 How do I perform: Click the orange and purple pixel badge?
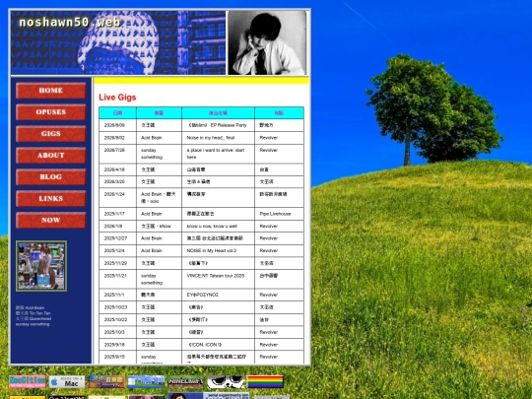point(106,382)
